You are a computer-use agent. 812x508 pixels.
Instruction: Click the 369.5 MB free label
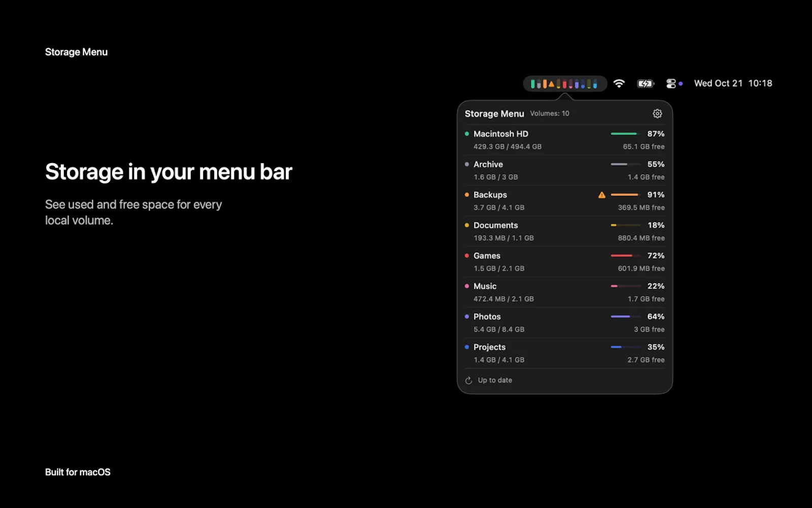[641, 207]
